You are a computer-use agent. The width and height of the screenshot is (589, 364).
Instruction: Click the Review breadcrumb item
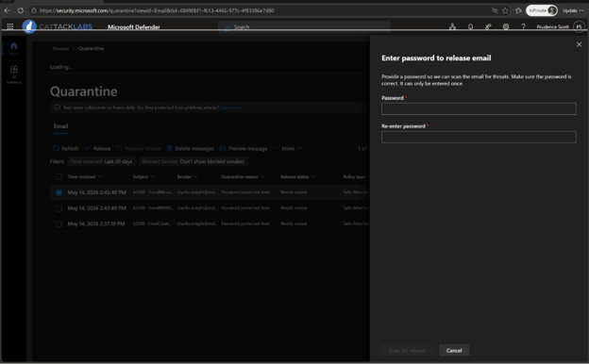60,48
